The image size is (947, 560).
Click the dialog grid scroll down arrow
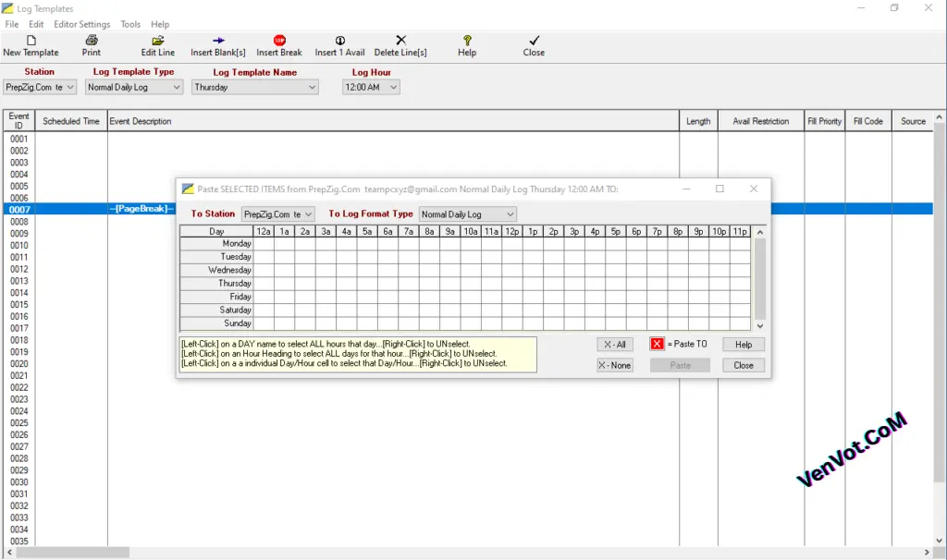(760, 326)
